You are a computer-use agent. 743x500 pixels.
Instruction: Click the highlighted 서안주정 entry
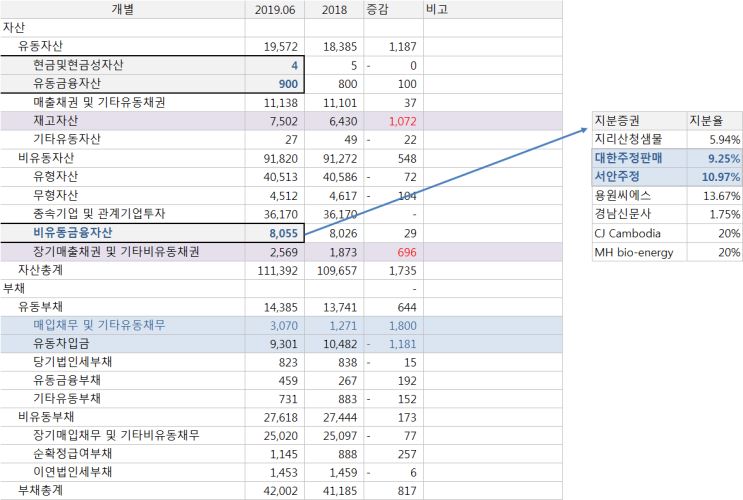pos(617,177)
